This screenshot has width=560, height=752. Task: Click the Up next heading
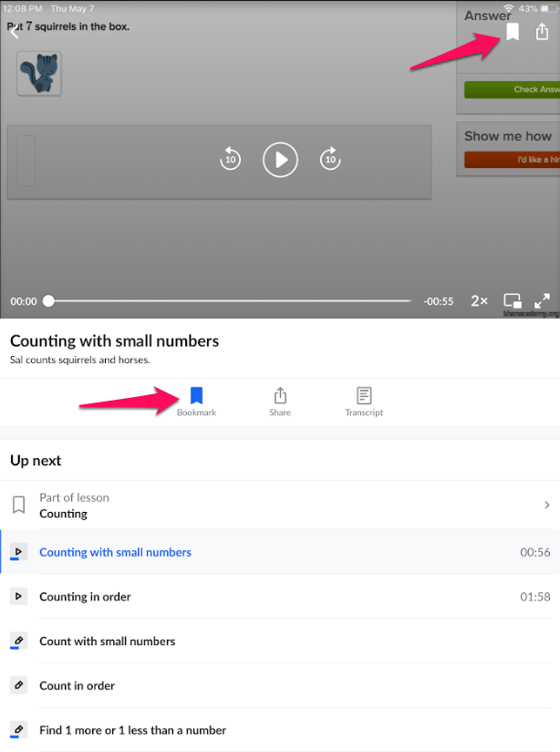pos(36,460)
